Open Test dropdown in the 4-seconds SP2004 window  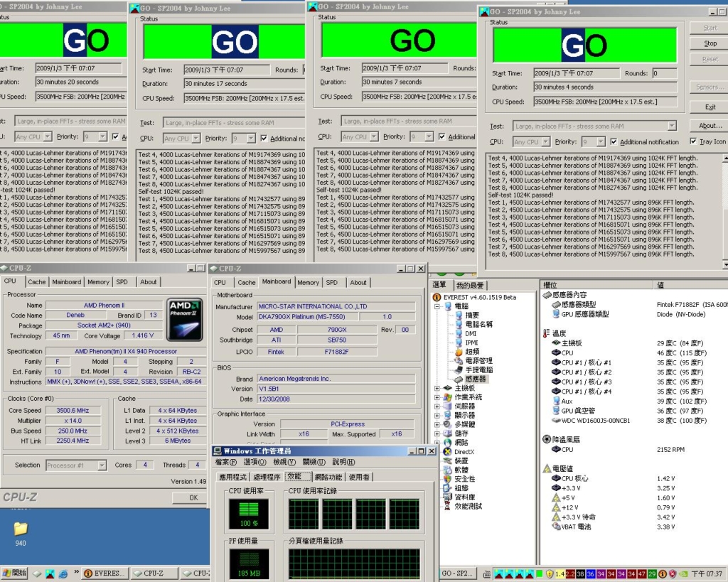672,126
